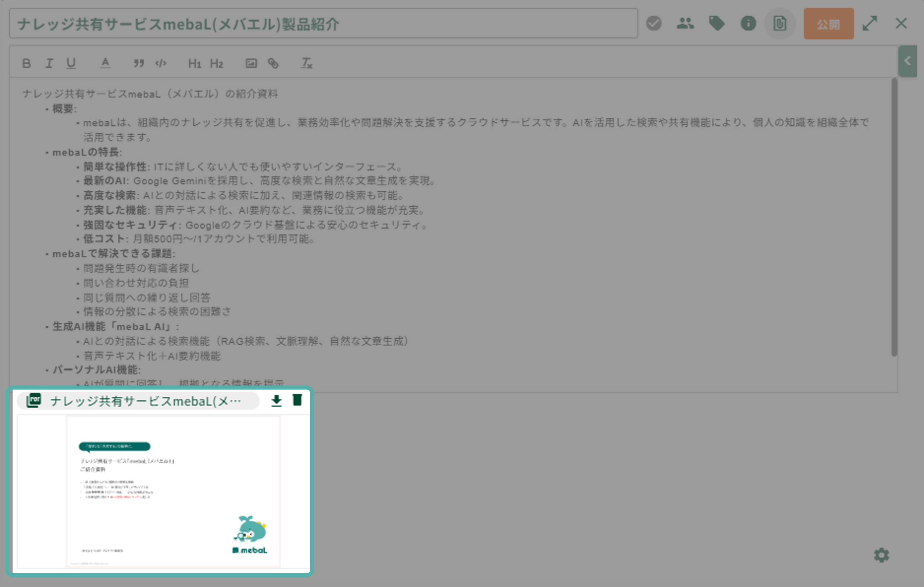Click the line 'AIとの対話による検索機能'
The width and height of the screenshot is (924, 587).
click(247, 341)
